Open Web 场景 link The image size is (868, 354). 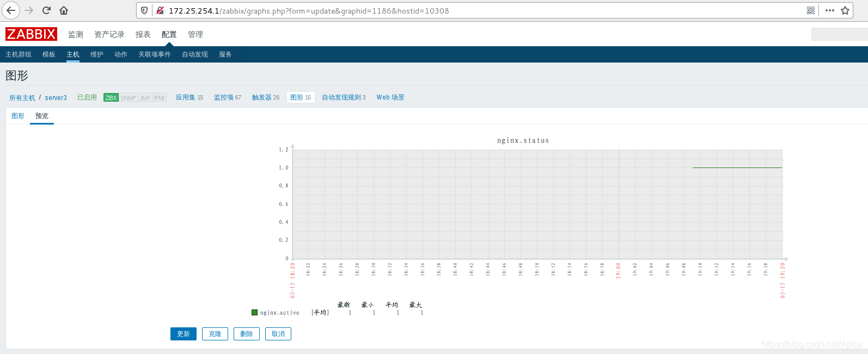(390, 97)
